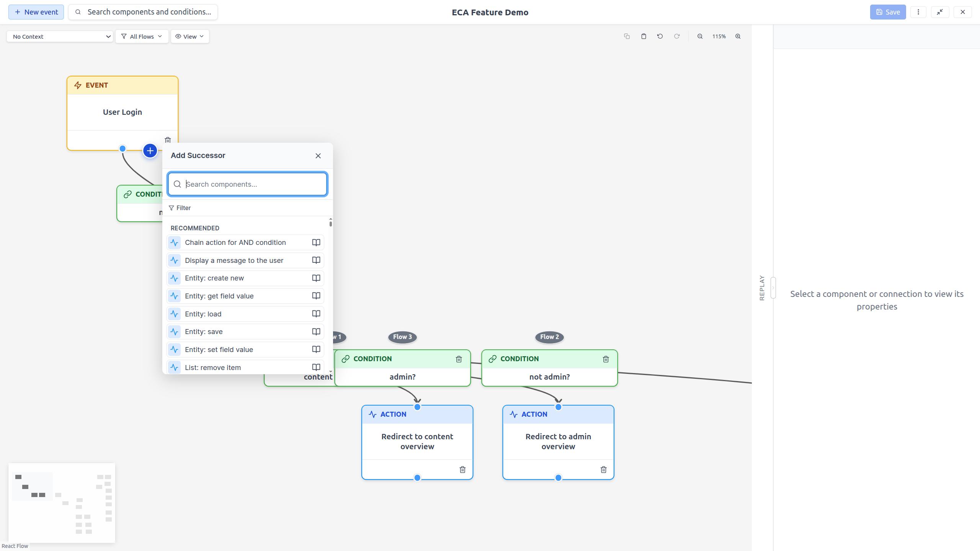980x551 pixels.
Task: Click the 'New event' button
Action: coord(36,12)
